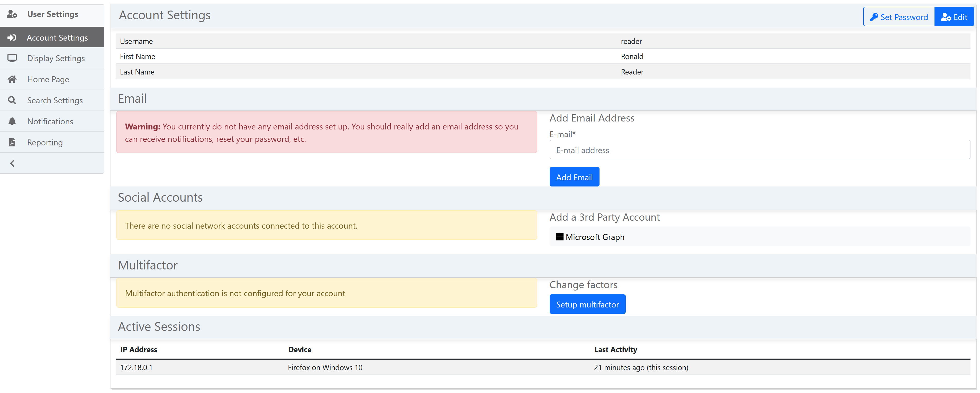The width and height of the screenshot is (980, 393).
Task: Click Setup multifactor button
Action: point(587,304)
